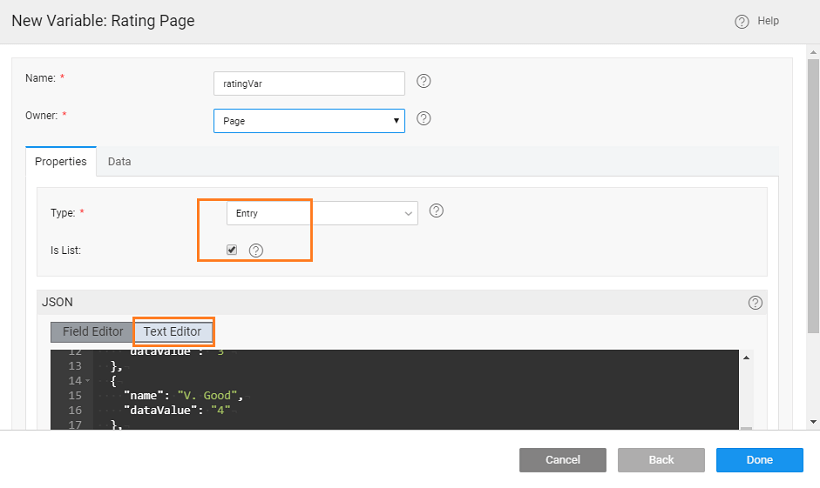
Task: Select the Text Editor mode
Action: coord(173,332)
